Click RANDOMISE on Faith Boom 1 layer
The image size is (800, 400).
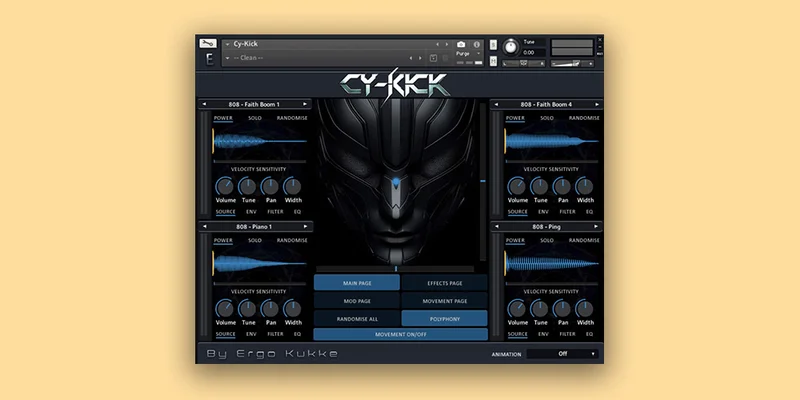292,118
